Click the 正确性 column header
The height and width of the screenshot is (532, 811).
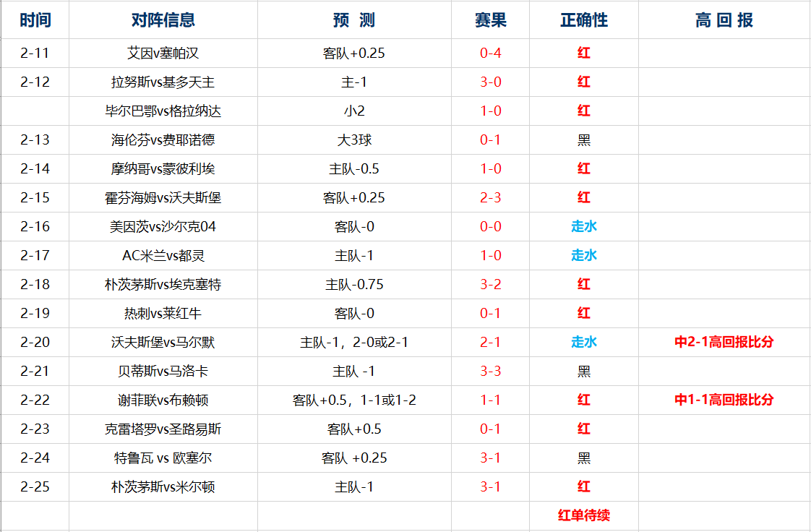[584, 20]
